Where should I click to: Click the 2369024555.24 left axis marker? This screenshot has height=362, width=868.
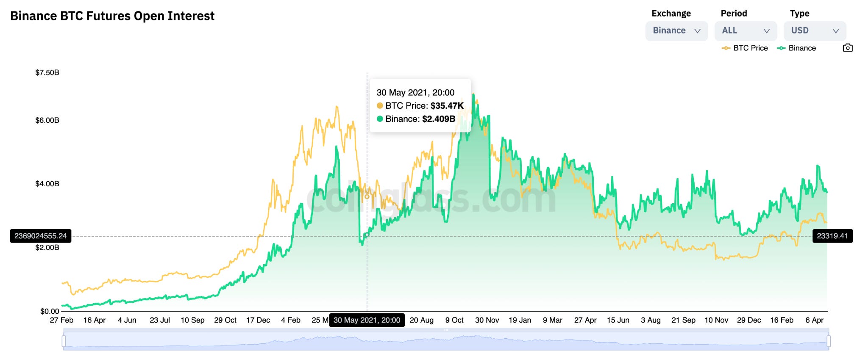click(x=41, y=236)
